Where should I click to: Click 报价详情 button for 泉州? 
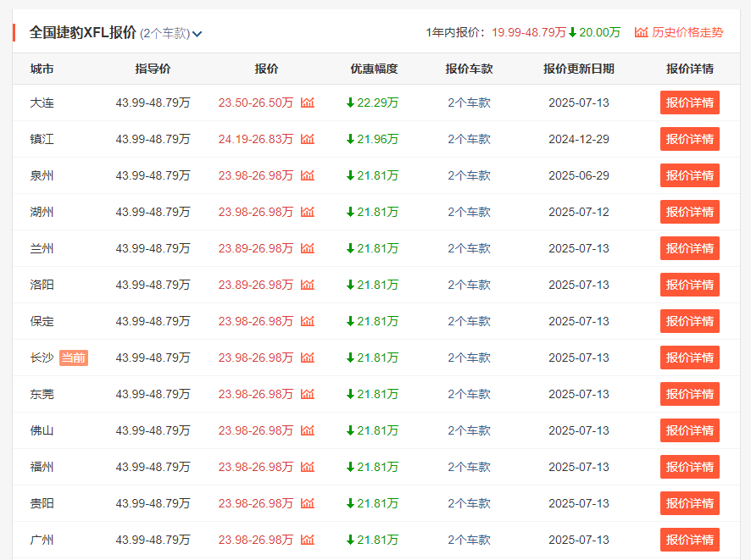[690, 175]
